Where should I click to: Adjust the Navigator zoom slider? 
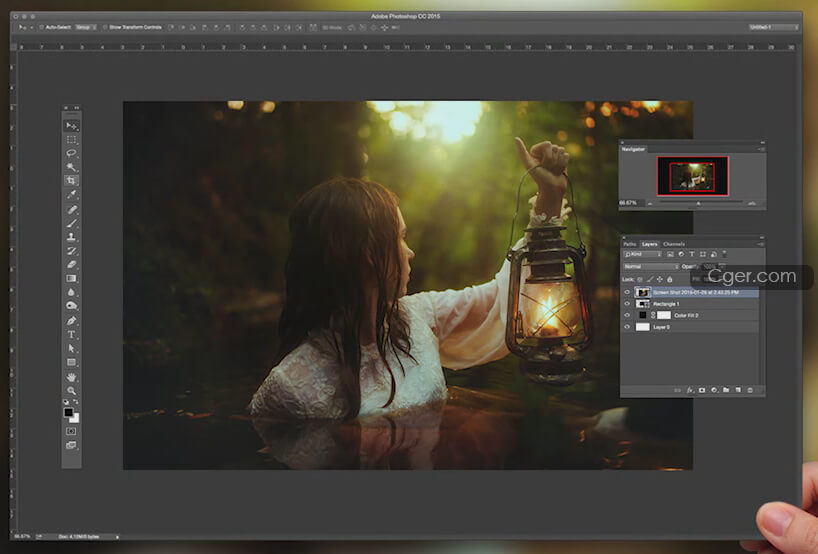699,203
